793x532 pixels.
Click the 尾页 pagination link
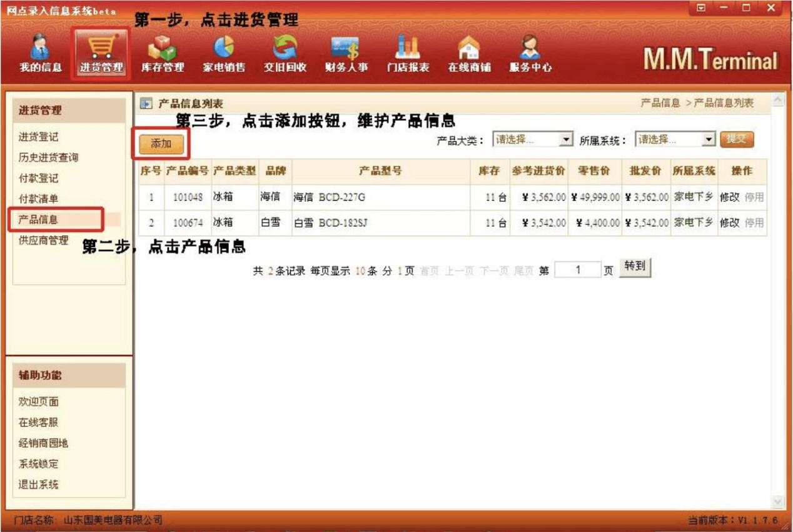[x=524, y=271]
